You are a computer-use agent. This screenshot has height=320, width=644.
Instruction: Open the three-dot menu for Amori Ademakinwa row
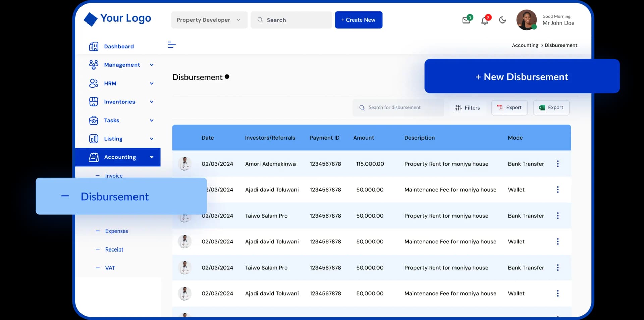click(558, 164)
